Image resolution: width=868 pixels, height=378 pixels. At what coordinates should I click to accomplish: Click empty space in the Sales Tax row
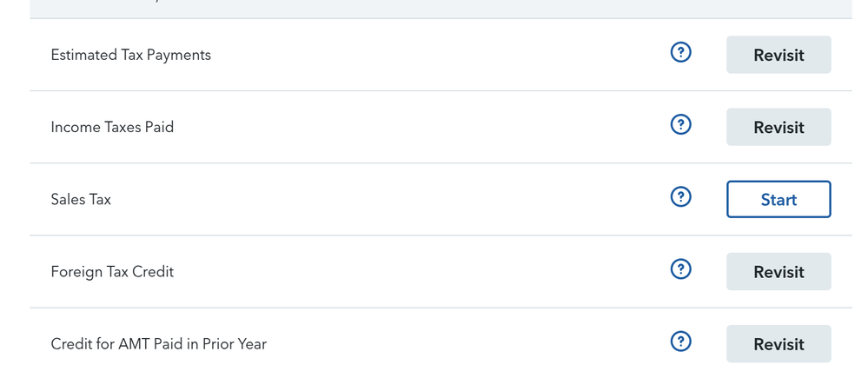click(388, 199)
